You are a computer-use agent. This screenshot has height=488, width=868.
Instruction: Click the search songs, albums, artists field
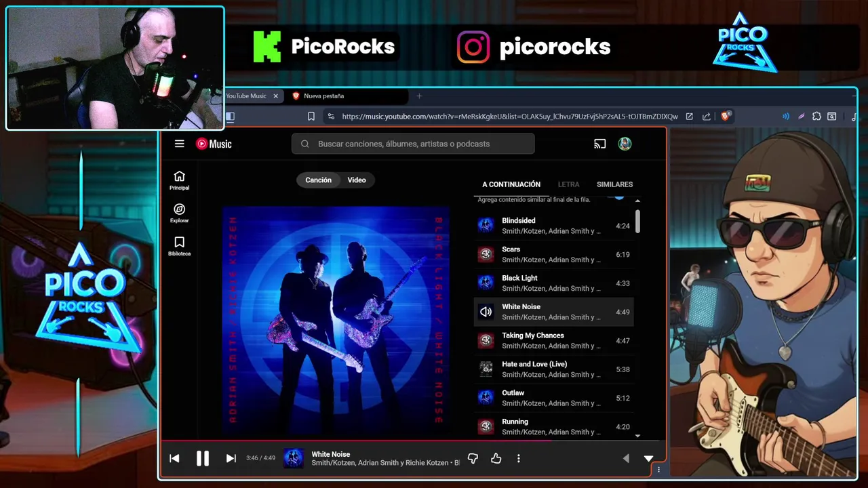pos(413,144)
